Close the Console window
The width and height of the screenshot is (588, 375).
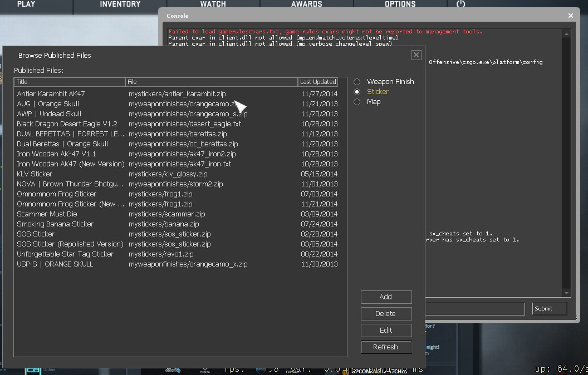point(570,16)
